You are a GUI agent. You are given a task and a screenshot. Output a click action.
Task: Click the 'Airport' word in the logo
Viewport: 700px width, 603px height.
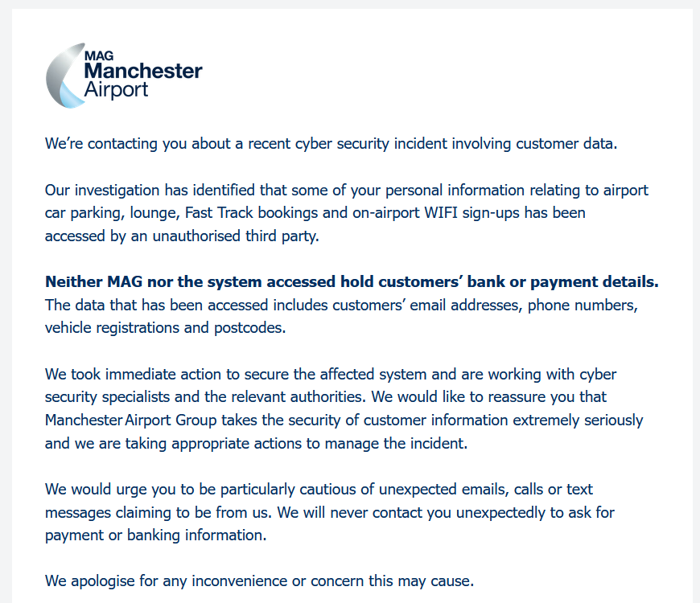(x=116, y=90)
